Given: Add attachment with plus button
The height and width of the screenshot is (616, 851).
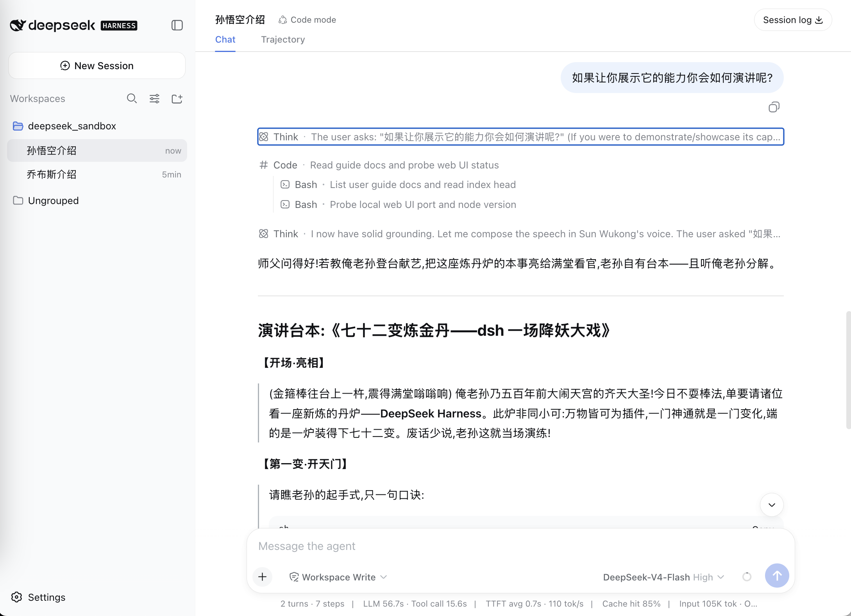Looking at the screenshot, I should tap(263, 577).
